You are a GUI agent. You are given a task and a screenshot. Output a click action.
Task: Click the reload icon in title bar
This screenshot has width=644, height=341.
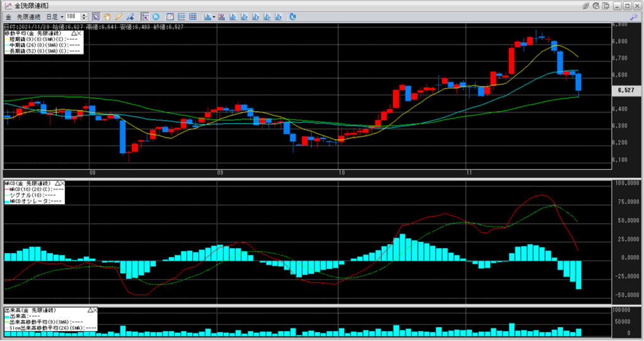point(595,5)
